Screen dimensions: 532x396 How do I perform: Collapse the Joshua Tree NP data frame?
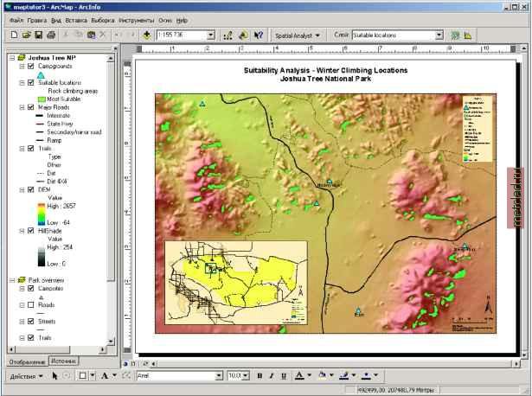[x=10, y=58]
